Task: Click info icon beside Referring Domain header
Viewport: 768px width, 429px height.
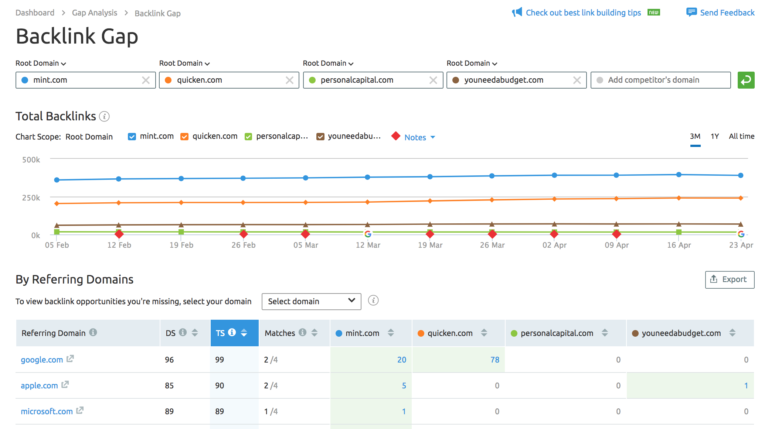Action: pyautogui.click(x=93, y=333)
